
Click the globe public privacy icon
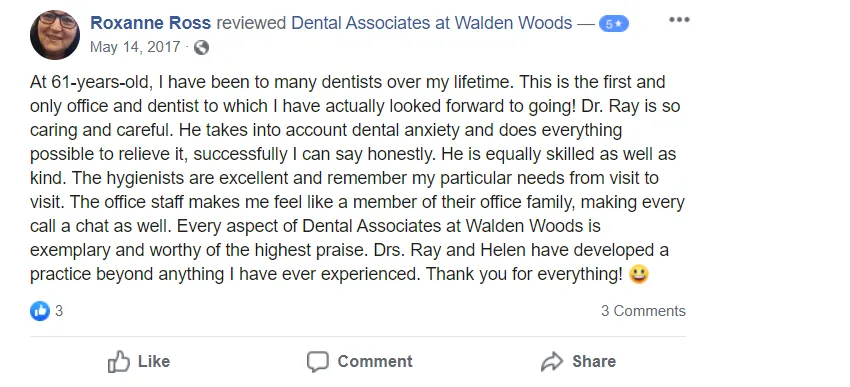[x=201, y=48]
